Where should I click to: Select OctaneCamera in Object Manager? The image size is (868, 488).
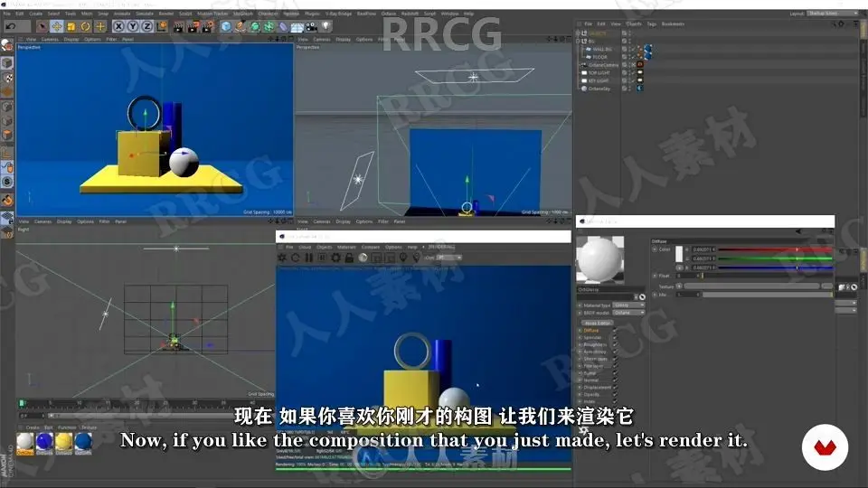[x=603, y=65]
